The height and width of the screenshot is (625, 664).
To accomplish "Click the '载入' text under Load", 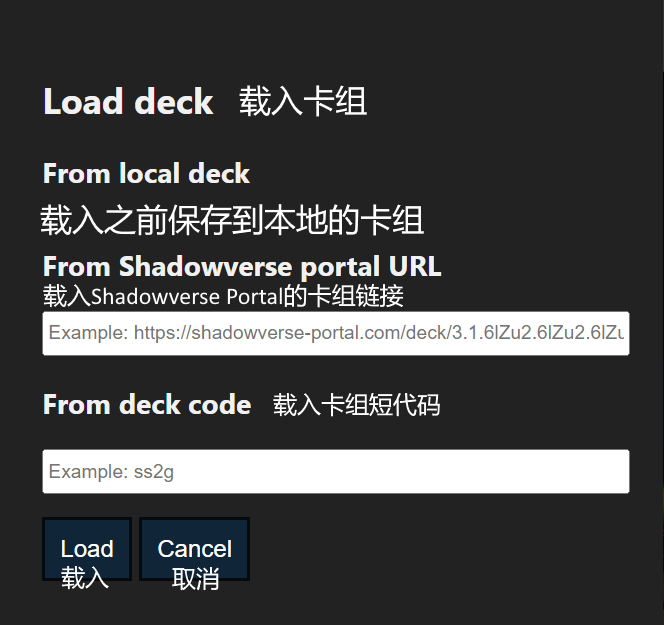I will coord(85,578).
